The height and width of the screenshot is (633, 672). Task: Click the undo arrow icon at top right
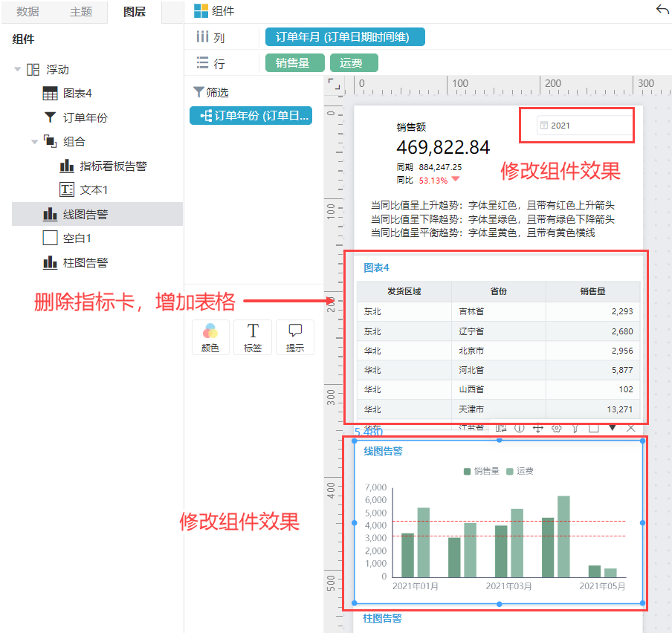(662, 10)
